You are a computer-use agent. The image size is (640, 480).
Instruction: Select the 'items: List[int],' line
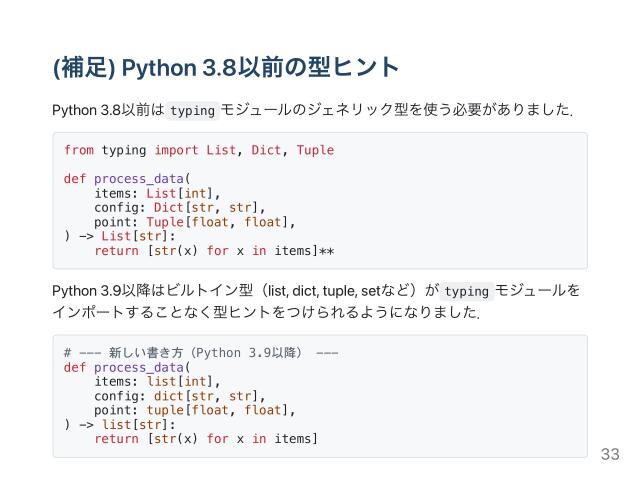pos(157,194)
